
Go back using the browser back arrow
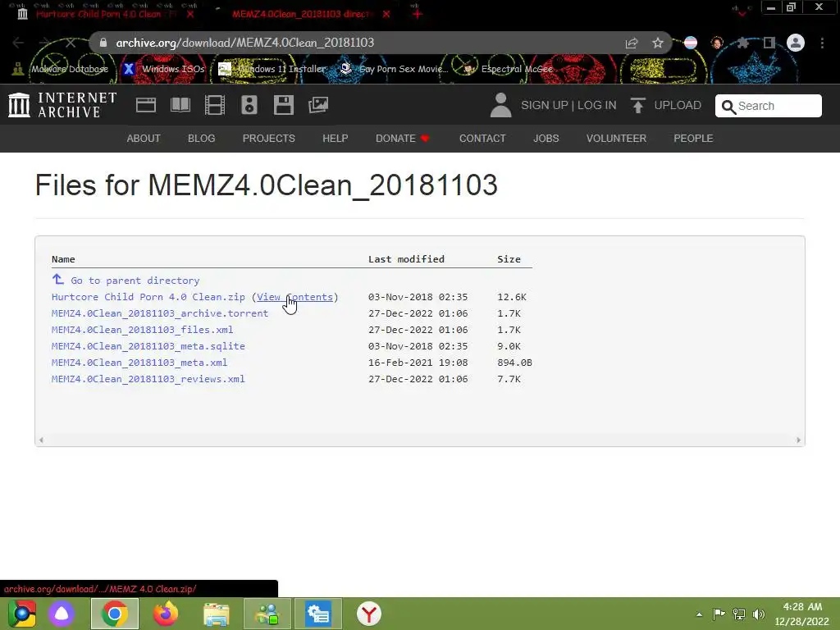click(18, 43)
